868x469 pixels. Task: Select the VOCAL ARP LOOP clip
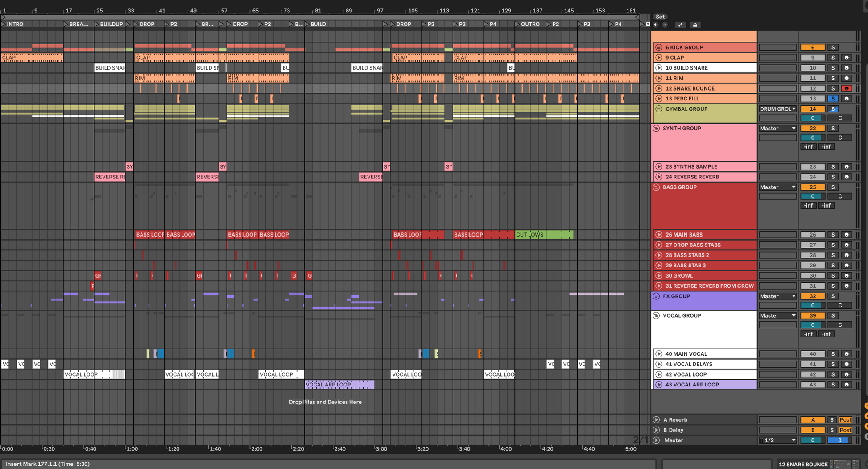pyautogui.click(x=339, y=385)
